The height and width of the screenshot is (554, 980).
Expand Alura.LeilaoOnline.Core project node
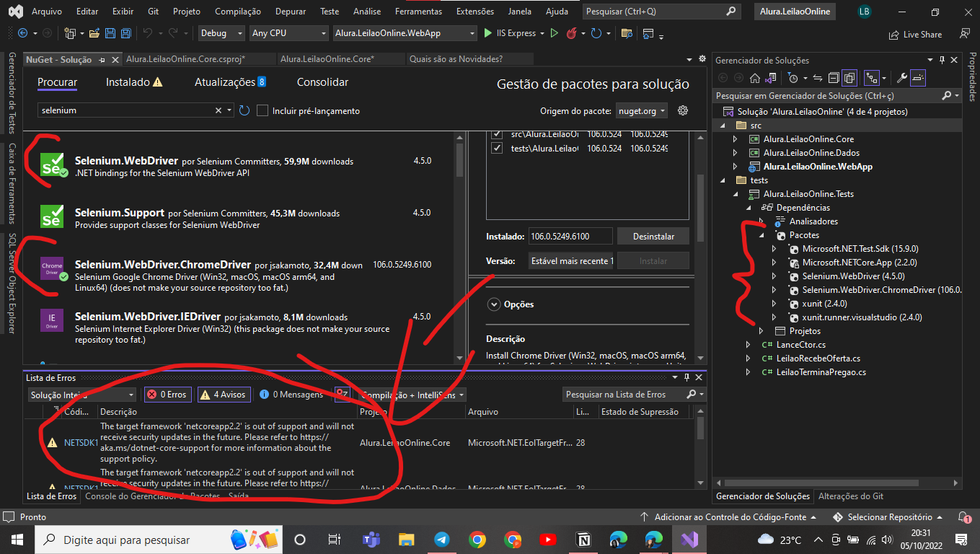[735, 139]
